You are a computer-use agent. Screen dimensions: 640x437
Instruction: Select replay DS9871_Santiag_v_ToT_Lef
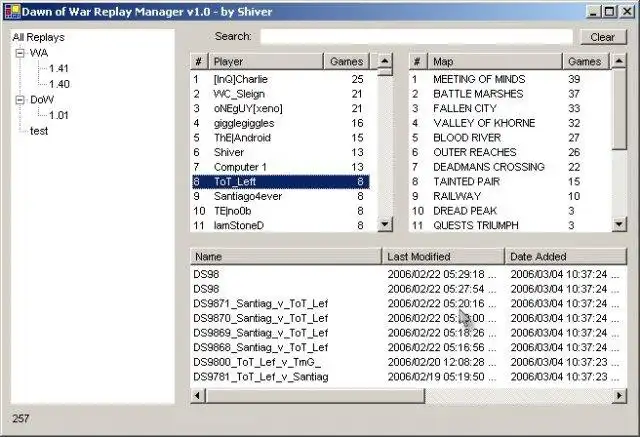coord(409,304)
